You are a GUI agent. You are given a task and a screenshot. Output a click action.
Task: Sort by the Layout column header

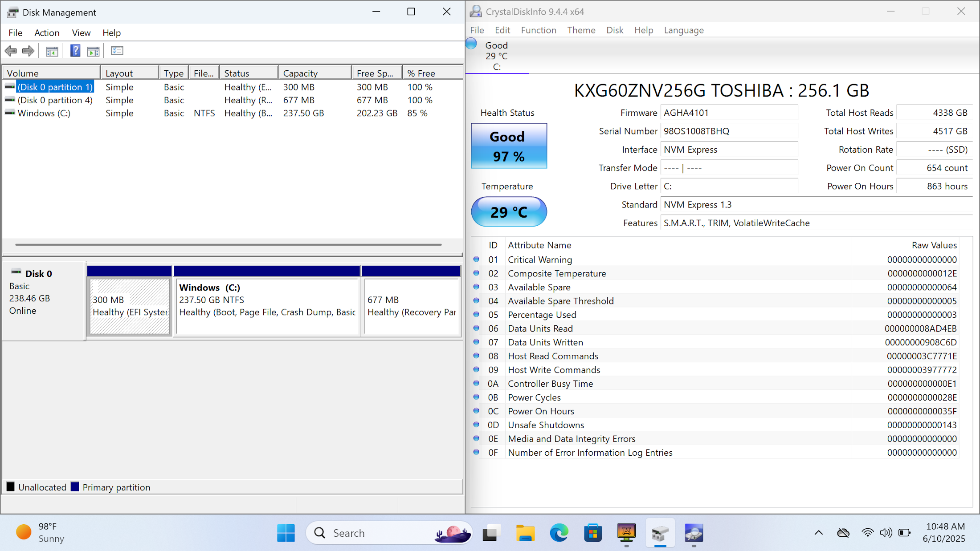coord(129,73)
